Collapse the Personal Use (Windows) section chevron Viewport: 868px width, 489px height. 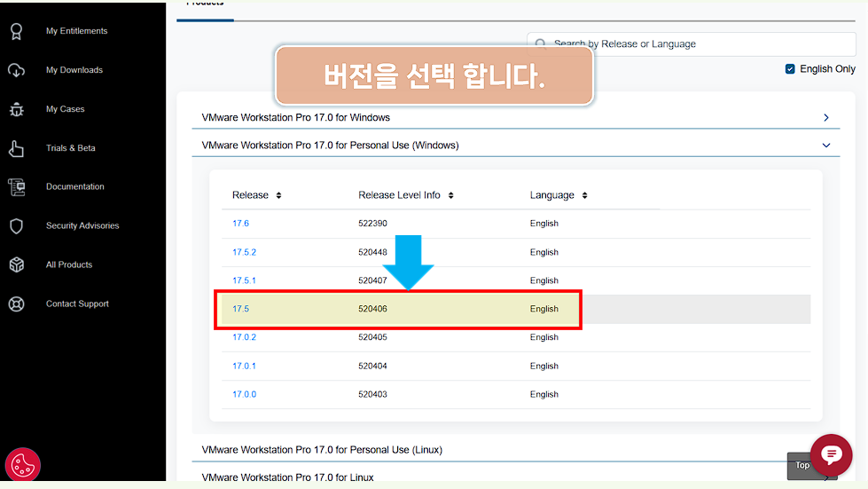click(x=826, y=145)
